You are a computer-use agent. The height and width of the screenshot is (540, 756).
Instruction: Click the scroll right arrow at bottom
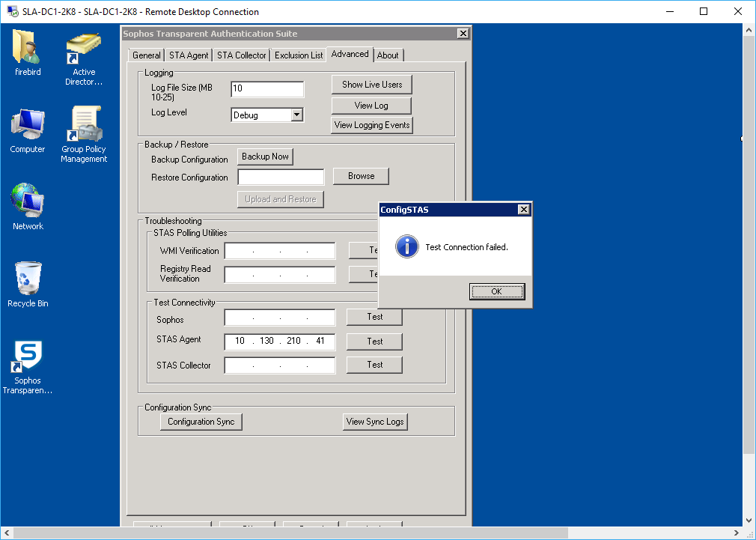point(737,533)
